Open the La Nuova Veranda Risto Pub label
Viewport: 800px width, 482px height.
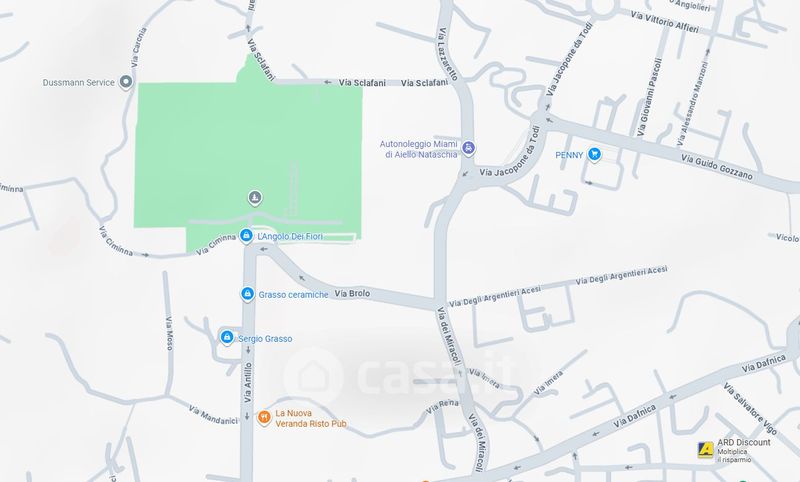click(311, 418)
